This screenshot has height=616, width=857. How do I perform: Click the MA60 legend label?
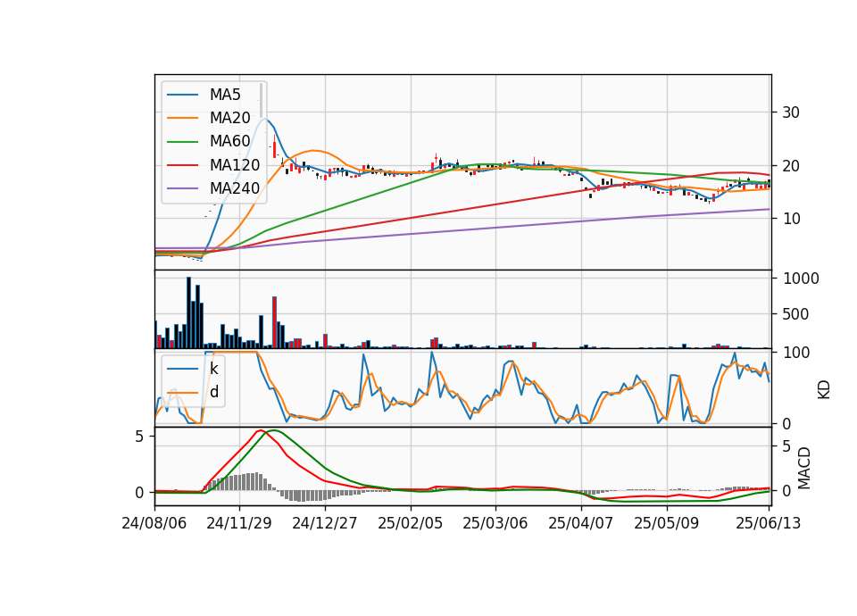(x=229, y=142)
